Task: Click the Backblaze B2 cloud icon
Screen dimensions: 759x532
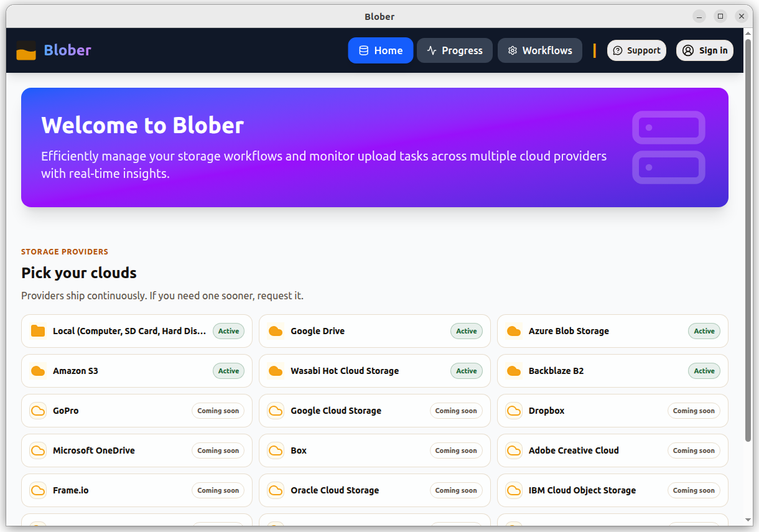Action: [513, 371]
